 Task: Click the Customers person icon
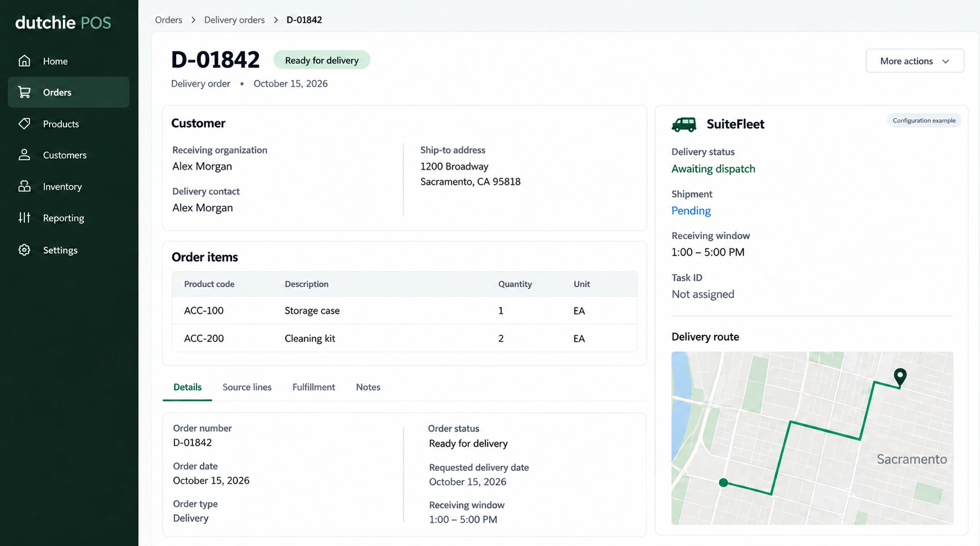(24, 155)
